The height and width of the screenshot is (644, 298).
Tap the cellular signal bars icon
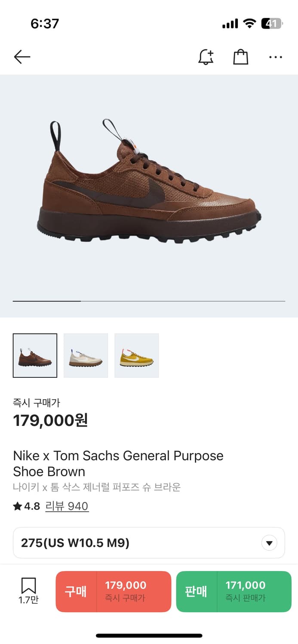[x=230, y=24]
